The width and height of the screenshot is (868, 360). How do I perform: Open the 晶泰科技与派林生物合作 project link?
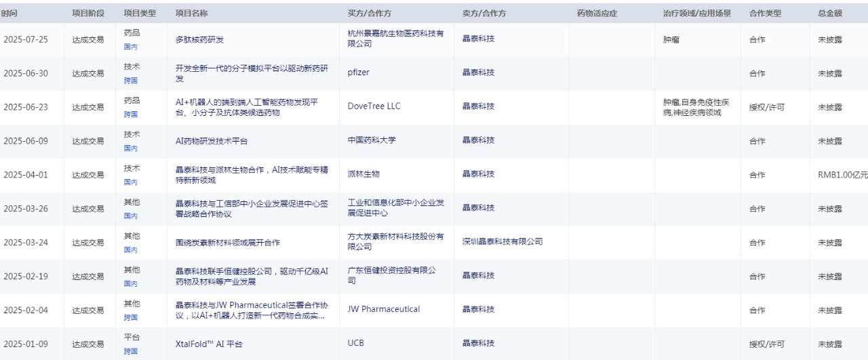coord(252,175)
